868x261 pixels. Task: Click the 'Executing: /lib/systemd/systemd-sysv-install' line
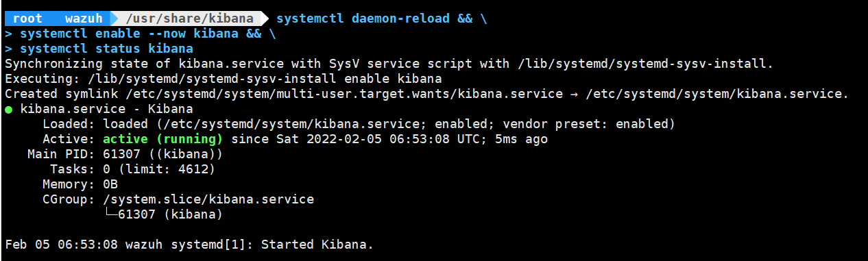(x=223, y=79)
